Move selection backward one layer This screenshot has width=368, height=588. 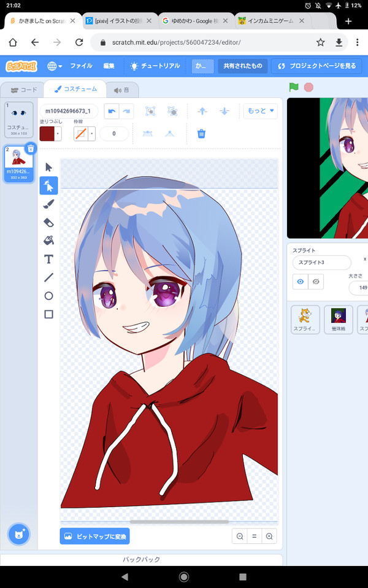[224, 111]
